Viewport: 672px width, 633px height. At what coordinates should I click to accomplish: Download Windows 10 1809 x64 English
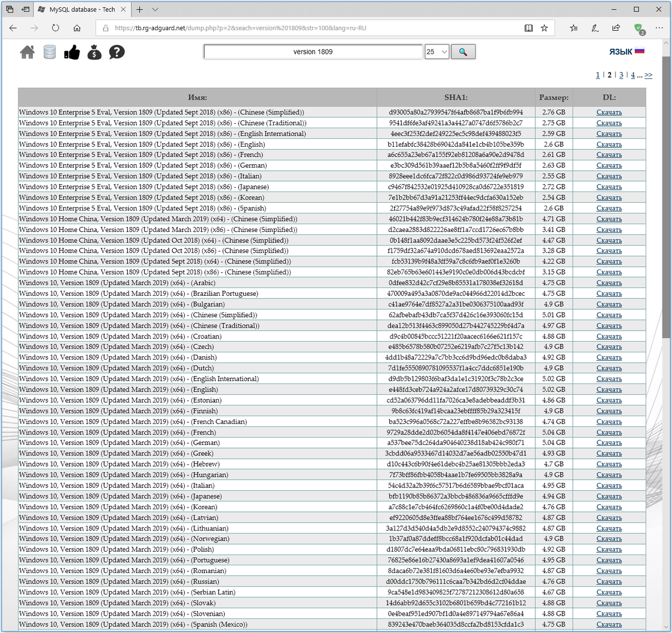(x=609, y=389)
